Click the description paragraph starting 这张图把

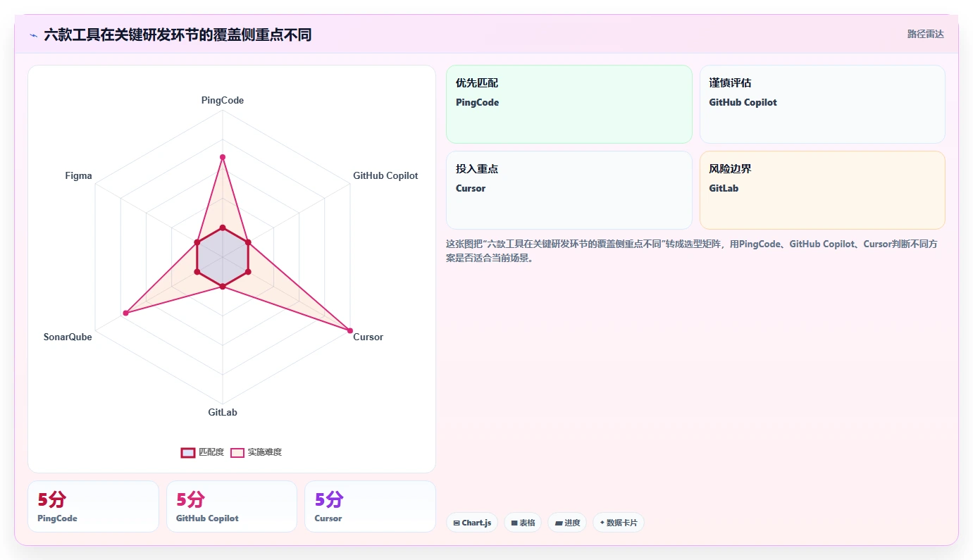point(693,251)
